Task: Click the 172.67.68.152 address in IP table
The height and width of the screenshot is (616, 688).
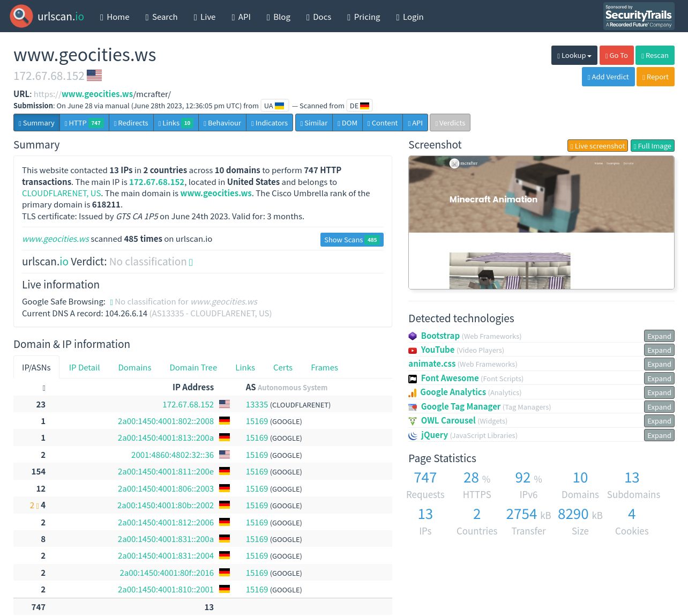Action: click(x=188, y=404)
